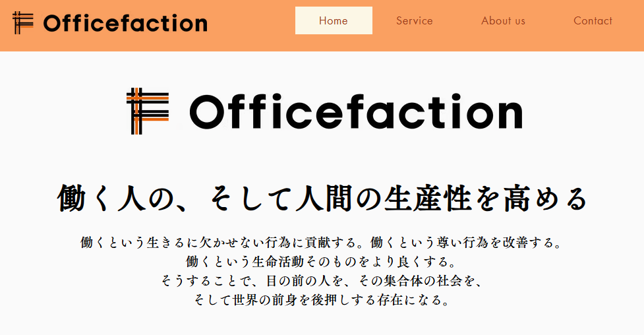This screenshot has width=644, height=335.
Task: Click the line そして世界の前身を後押しする存在になる。
Action: 322,300
